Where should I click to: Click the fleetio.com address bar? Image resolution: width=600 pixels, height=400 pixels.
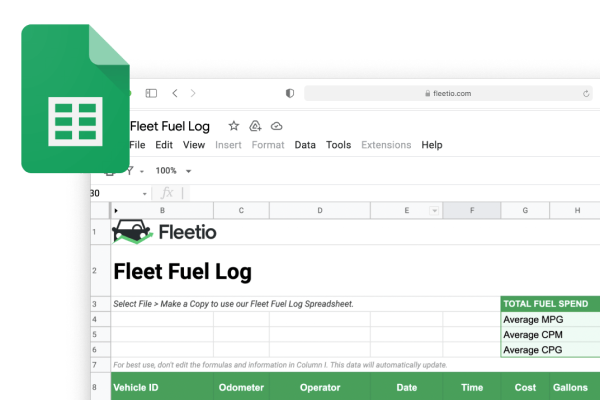(x=448, y=93)
